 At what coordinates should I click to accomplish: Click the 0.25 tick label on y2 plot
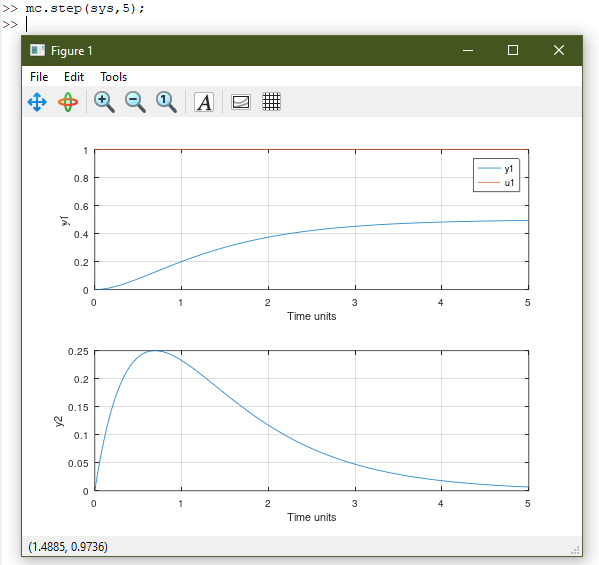pyautogui.click(x=78, y=351)
